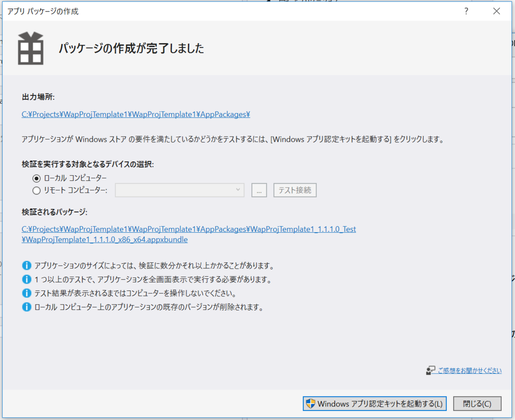Image resolution: width=515 pixels, height=420 pixels.
Task: Click the 検証されるパッケージ: label
Action: pos(54,212)
